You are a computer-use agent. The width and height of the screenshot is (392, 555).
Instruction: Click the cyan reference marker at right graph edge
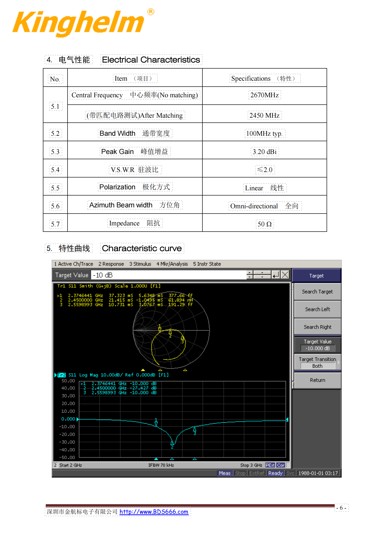287,420
